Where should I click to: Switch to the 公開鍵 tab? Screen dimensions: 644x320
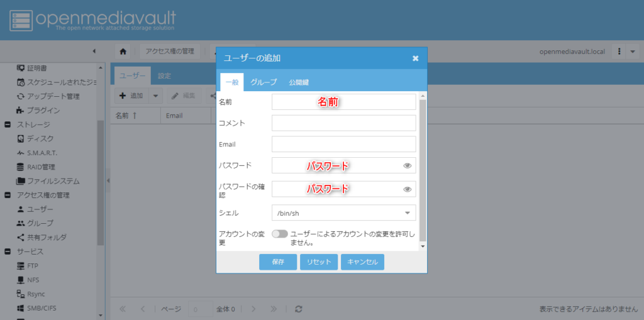[299, 82]
